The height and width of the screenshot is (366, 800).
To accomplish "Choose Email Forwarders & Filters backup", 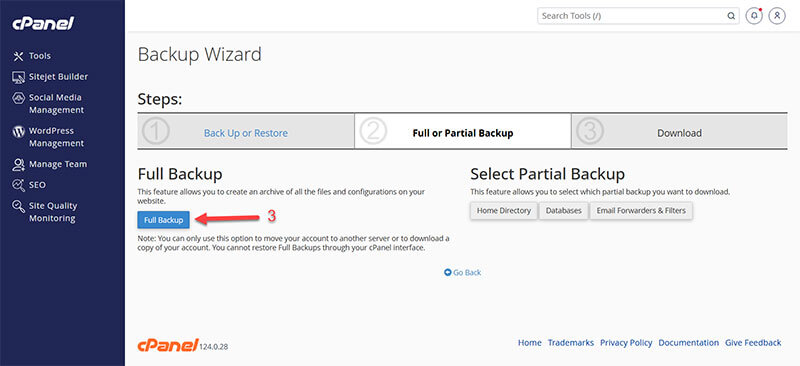I will tap(641, 211).
